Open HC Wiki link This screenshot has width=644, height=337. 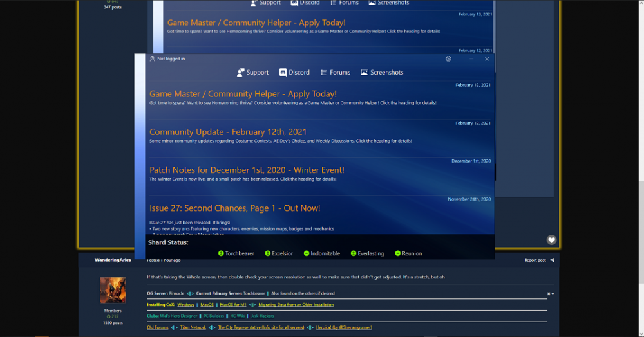click(x=238, y=316)
